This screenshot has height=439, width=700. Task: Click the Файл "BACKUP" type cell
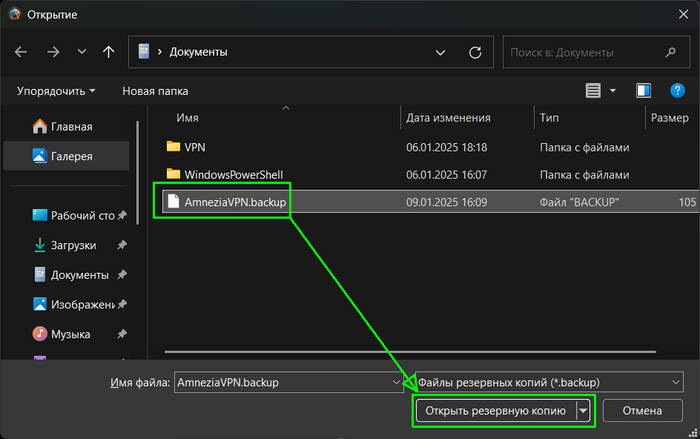tap(579, 202)
